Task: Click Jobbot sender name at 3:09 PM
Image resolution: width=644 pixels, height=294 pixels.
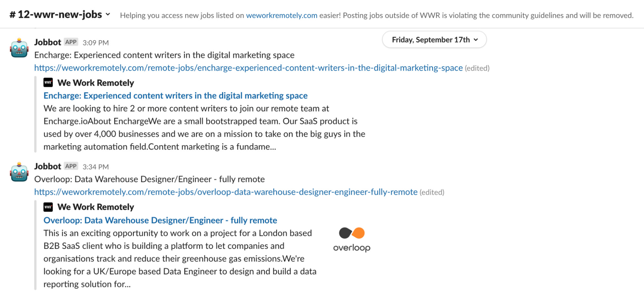Action: (x=48, y=42)
